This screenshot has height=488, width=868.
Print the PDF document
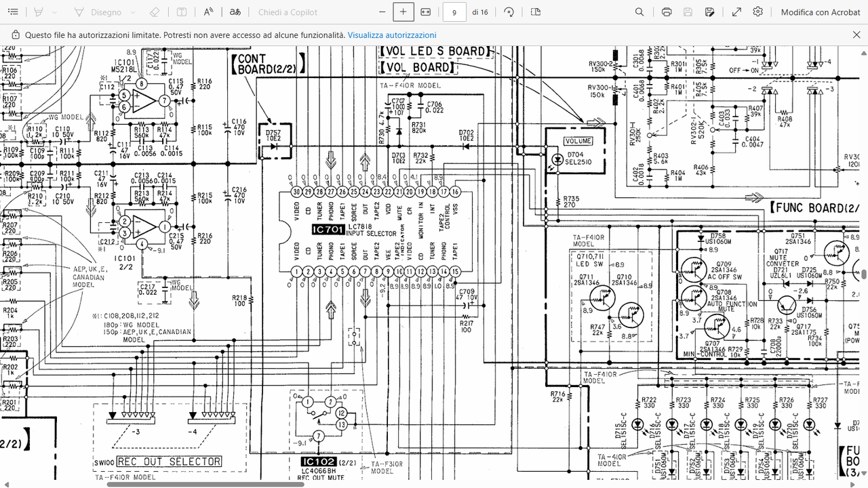[667, 12]
